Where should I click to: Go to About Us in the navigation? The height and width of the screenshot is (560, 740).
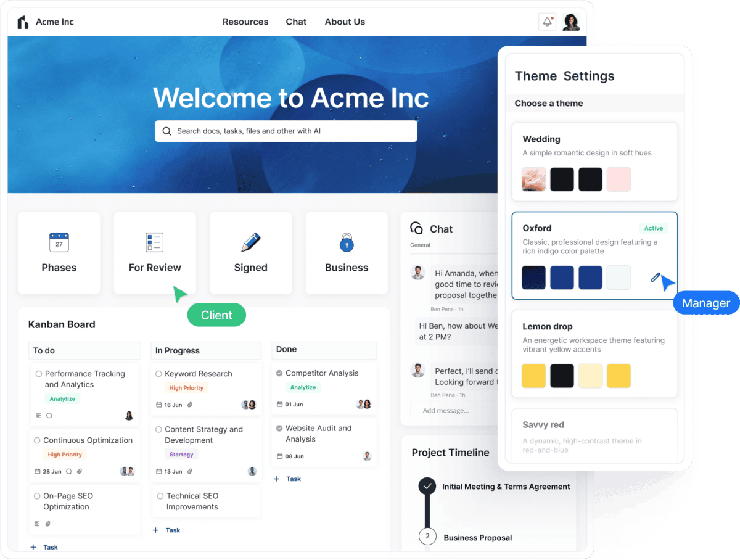coord(345,22)
